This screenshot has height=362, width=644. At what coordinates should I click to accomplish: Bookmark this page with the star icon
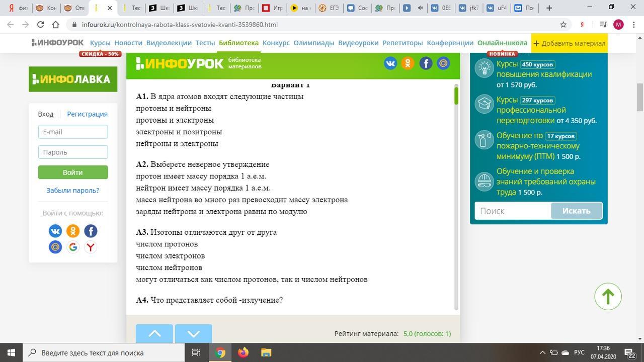pyautogui.click(x=563, y=25)
